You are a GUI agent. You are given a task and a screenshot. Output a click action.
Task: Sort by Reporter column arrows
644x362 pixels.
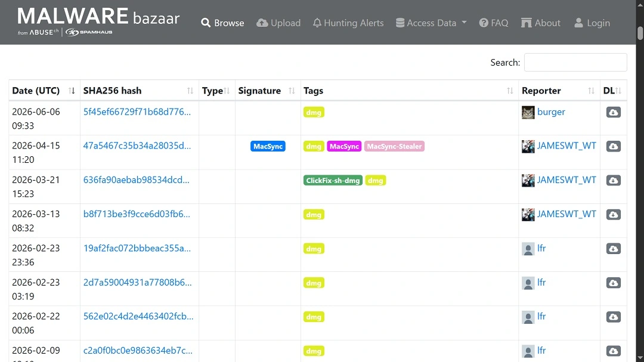coord(591,91)
